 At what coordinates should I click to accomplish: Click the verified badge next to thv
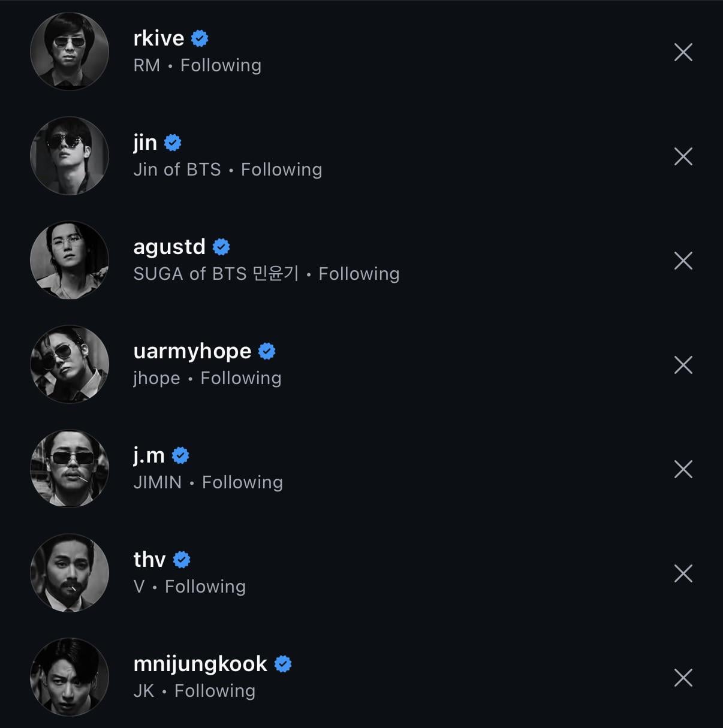182,560
